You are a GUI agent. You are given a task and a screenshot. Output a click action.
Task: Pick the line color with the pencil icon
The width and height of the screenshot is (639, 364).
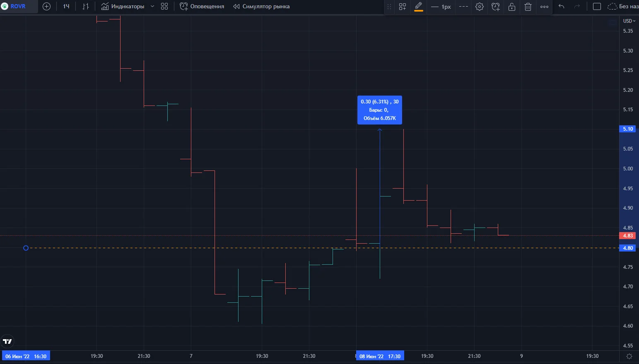pyautogui.click(x=419, y=7)
